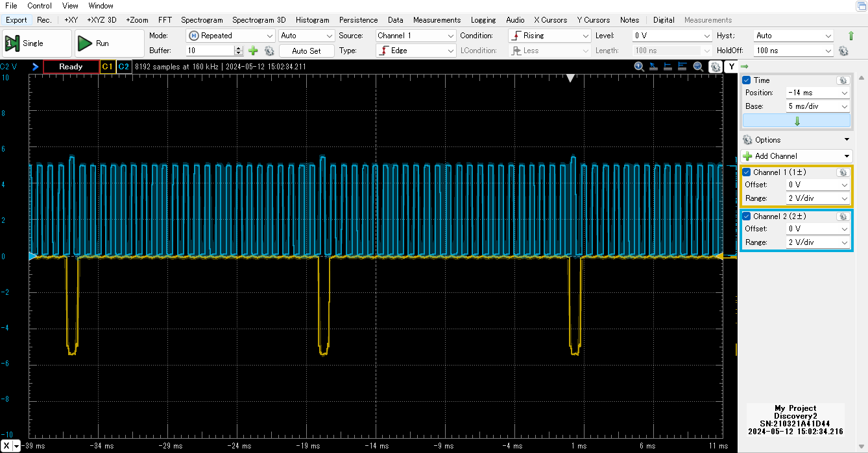The height and width of the screenshot is (453, 868).
Task: Click the Ready status indicator
Action: tap(71, 67)
